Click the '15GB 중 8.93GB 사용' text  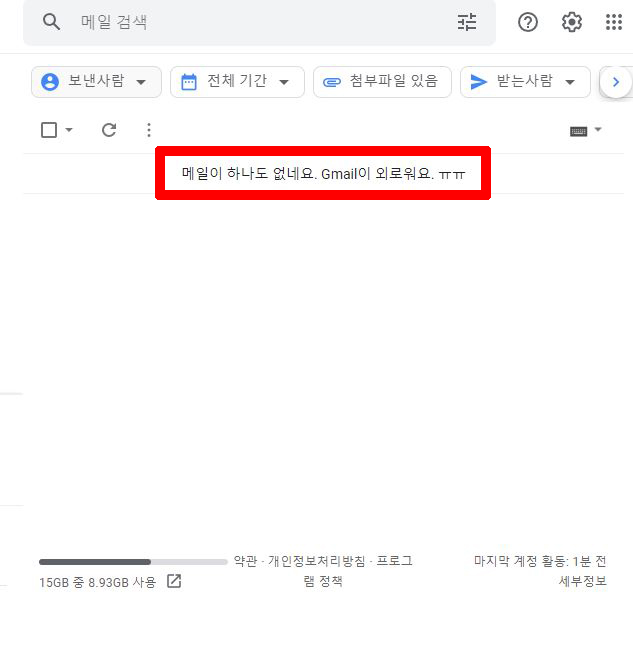[97, 582]
